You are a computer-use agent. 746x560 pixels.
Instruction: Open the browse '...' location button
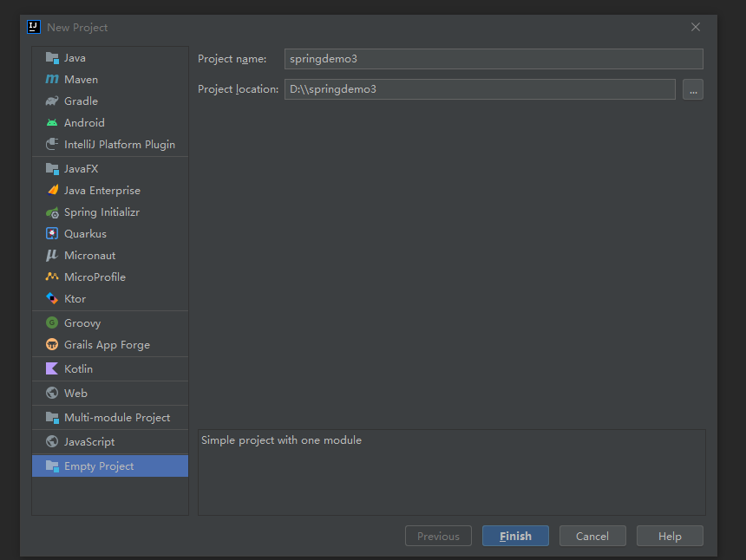point(693,89)
